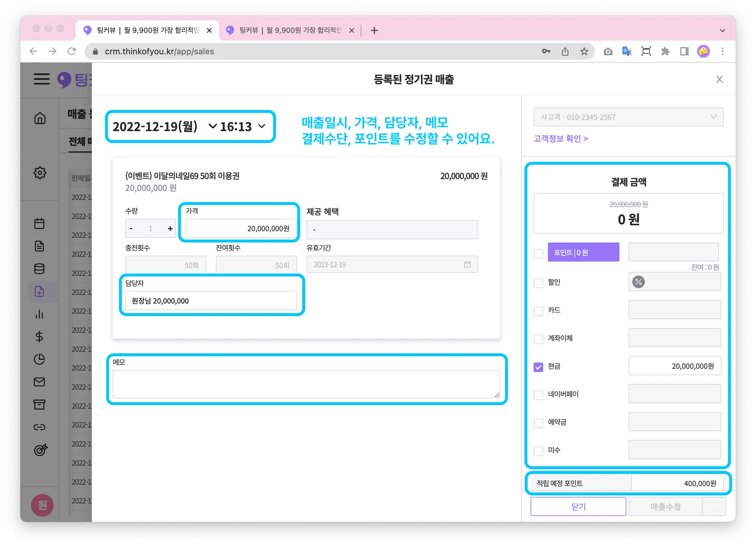Bookmark page with star icon
The image size is (756, 547).
pos(584,51)
